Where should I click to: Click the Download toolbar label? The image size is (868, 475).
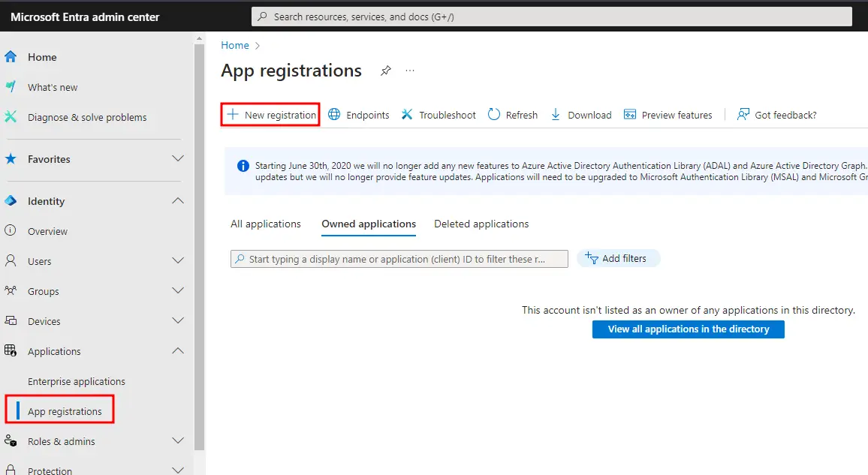[x=589, y=115]
